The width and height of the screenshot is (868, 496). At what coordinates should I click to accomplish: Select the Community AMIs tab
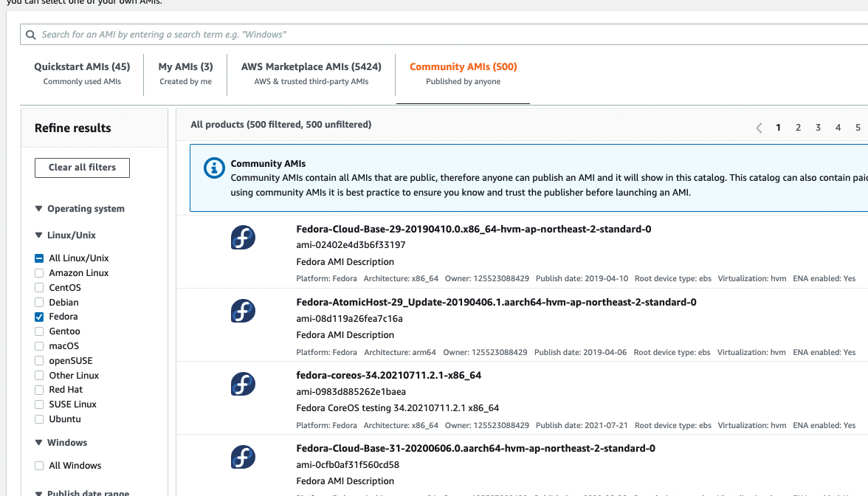pos(464,74)
